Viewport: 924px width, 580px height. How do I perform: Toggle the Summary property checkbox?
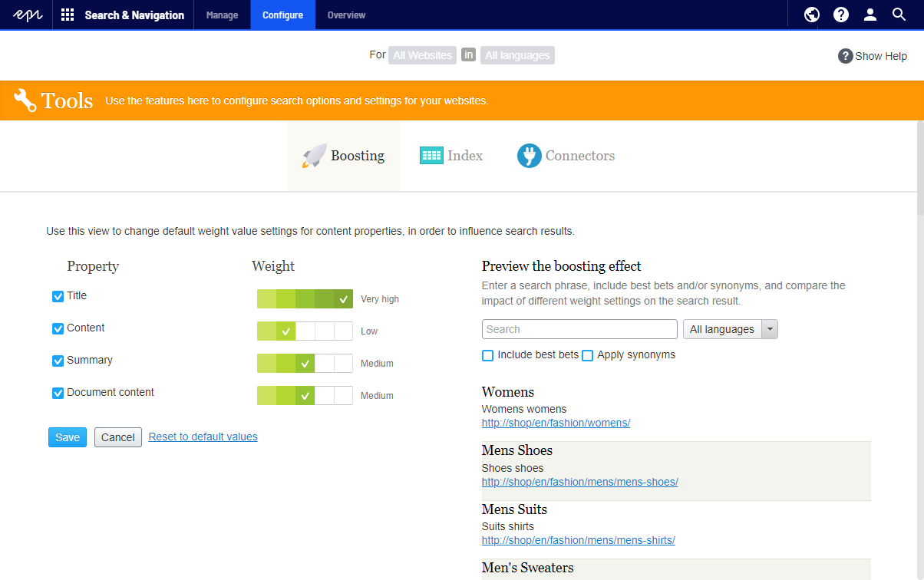tap(58, 361)
